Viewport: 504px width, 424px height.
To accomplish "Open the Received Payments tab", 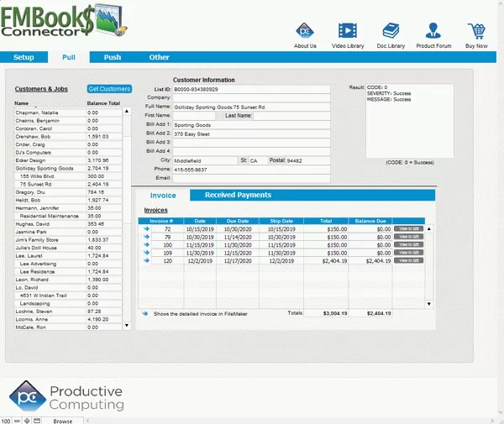I will point(238,195).
